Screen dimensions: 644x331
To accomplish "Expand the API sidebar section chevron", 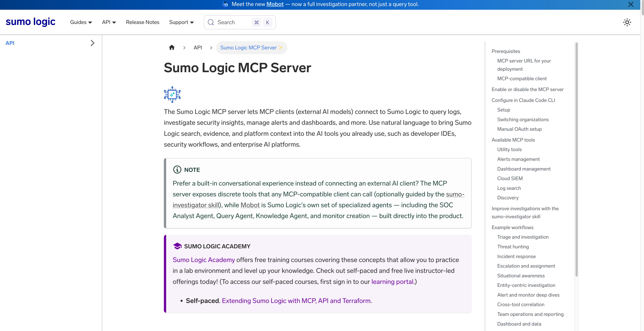I will 92,43.
